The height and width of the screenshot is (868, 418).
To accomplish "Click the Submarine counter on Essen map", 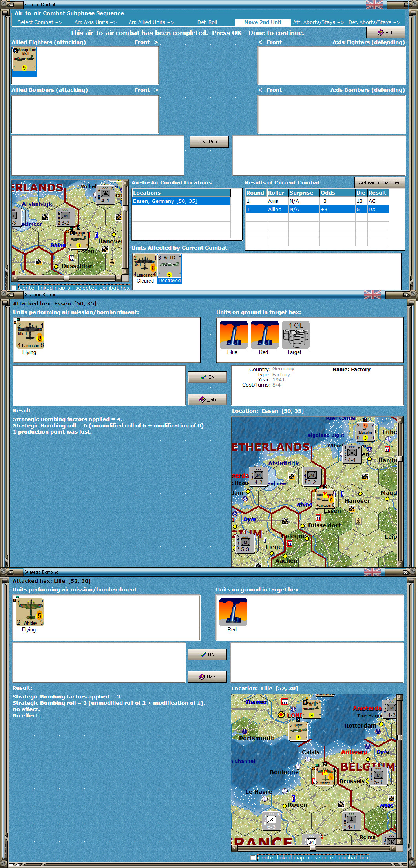I will [365, 432].
